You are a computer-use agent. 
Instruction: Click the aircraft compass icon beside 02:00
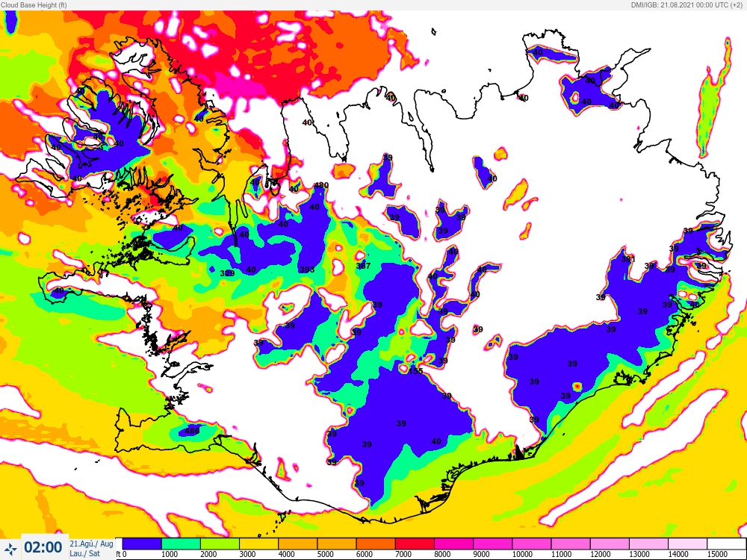10,549
